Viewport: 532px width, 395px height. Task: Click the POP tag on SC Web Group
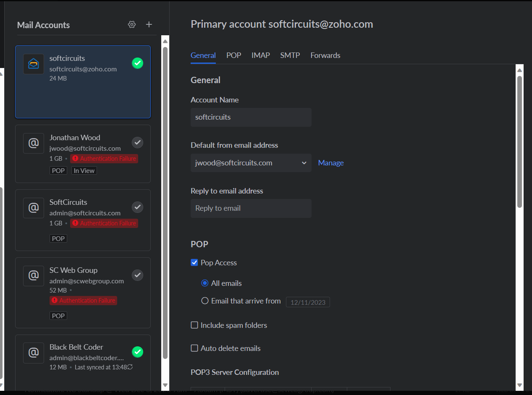click(58, 316)
